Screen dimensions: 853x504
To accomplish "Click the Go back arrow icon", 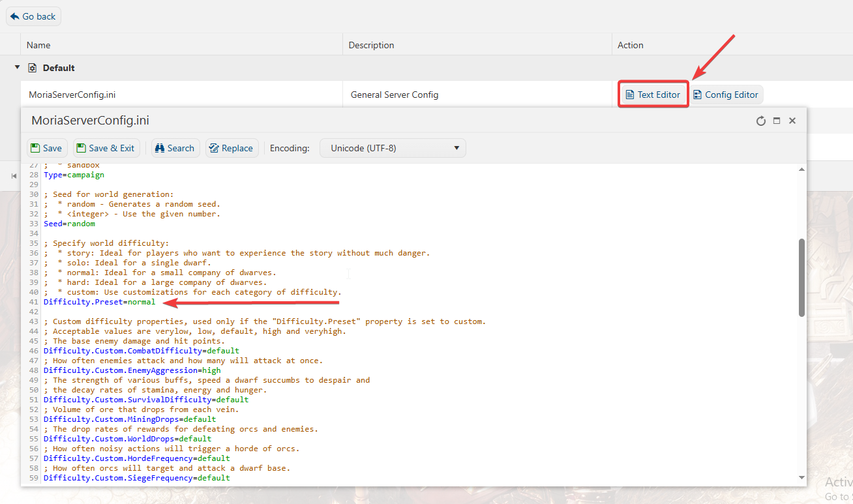I will (15, 16).
